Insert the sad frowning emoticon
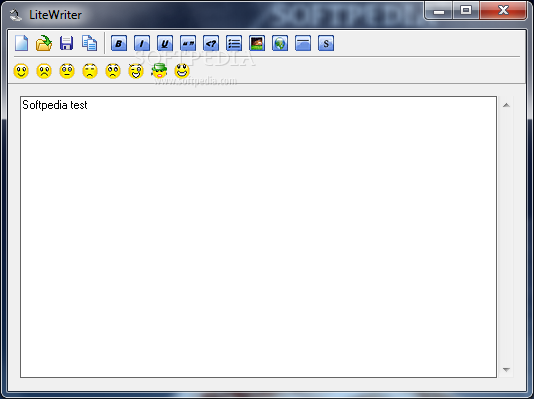This screenshot has height=399, width=534. pos(44,71)
